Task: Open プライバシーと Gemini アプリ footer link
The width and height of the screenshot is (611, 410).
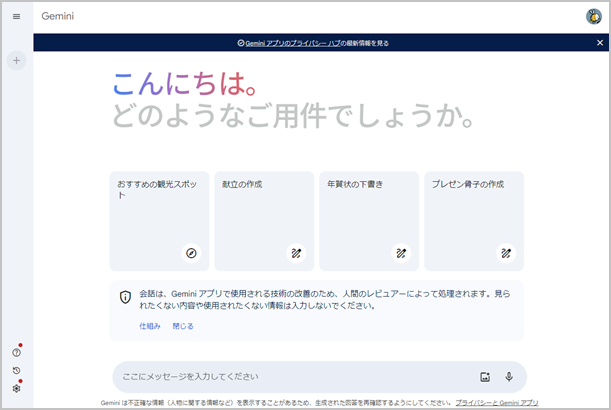Action: tap(497, 403)
